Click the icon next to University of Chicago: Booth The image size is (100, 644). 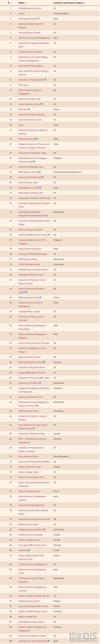45,80
